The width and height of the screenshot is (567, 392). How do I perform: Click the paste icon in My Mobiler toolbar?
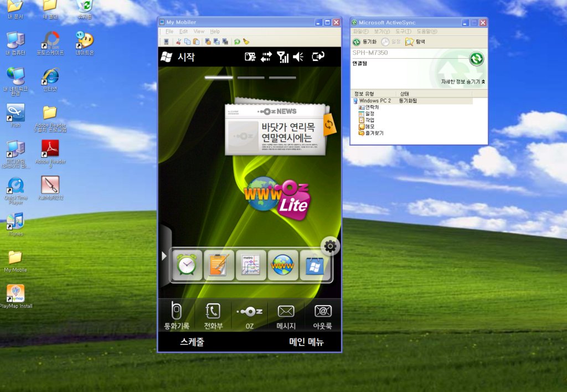[196, 42]
